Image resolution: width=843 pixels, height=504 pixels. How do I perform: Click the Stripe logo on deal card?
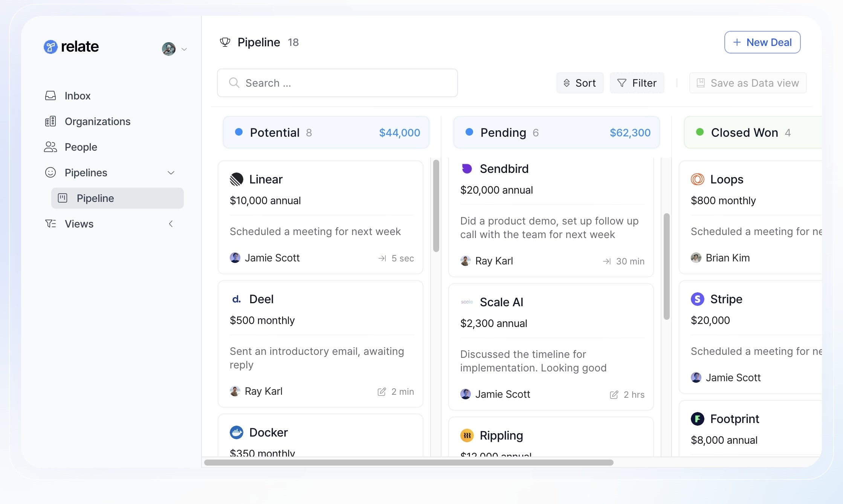click(697, 299)
